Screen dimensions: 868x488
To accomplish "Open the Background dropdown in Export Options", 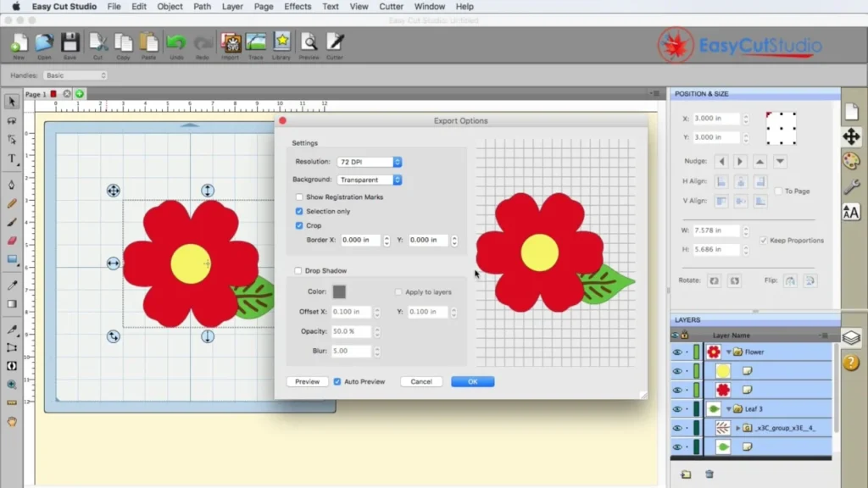I will click(369, 180).
